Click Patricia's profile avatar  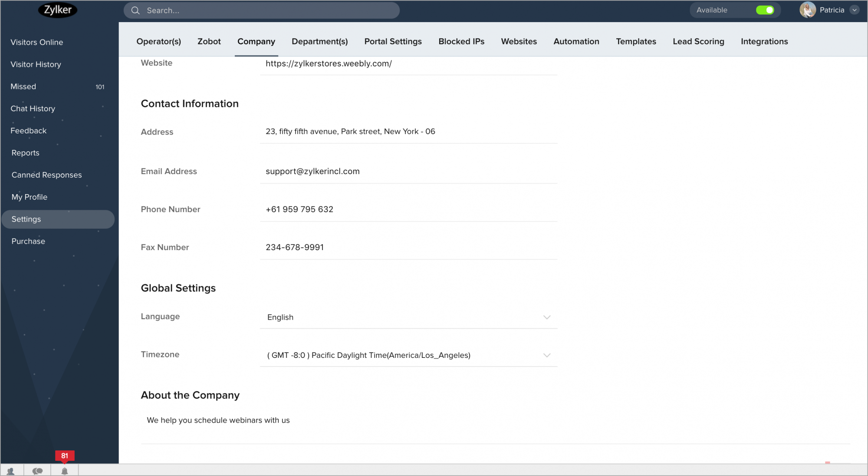(807, 10)
